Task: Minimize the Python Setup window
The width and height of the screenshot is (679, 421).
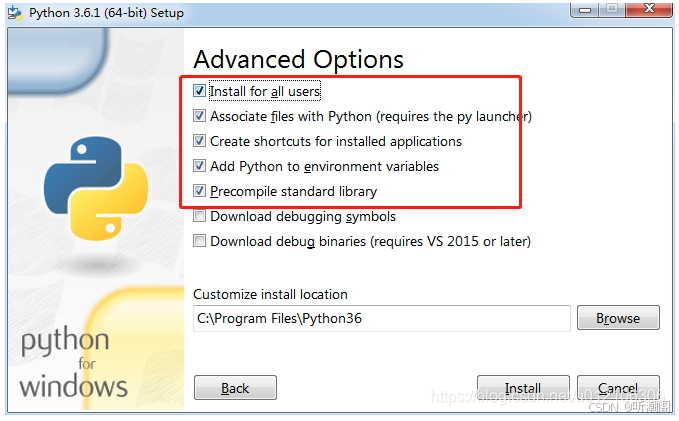Action: point(585,10)
